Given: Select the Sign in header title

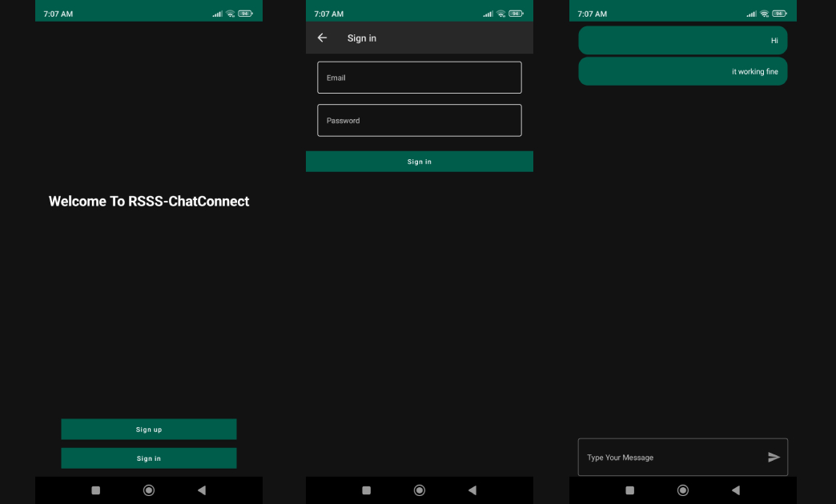Looking at the screenshot, I should (x=361, y=38).
